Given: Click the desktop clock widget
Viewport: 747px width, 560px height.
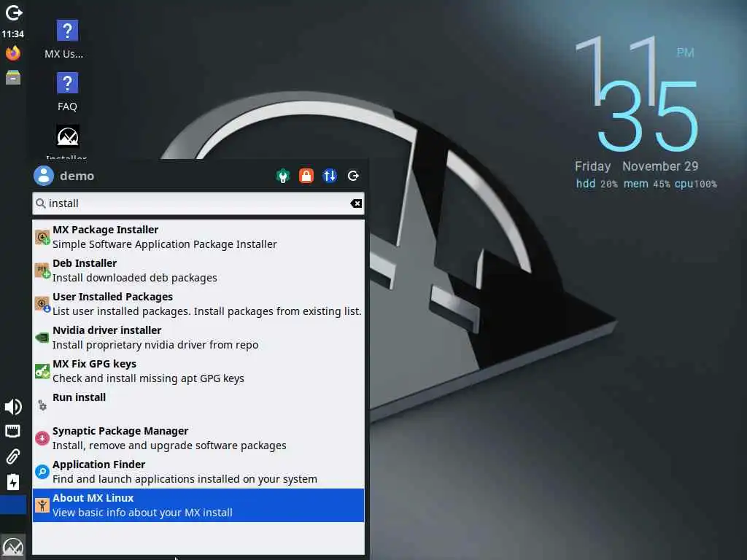Looking at the screenshot, I should click(x=638, y=93).
